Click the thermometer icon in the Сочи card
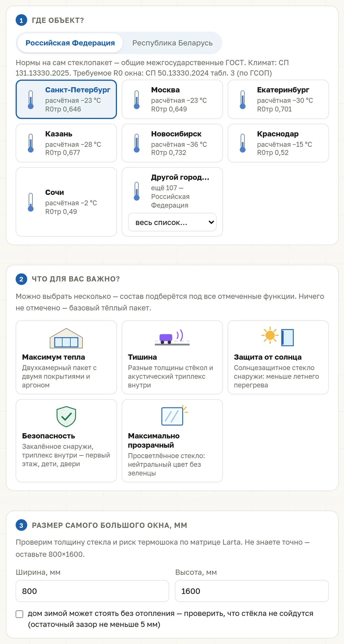 point(31,202)
